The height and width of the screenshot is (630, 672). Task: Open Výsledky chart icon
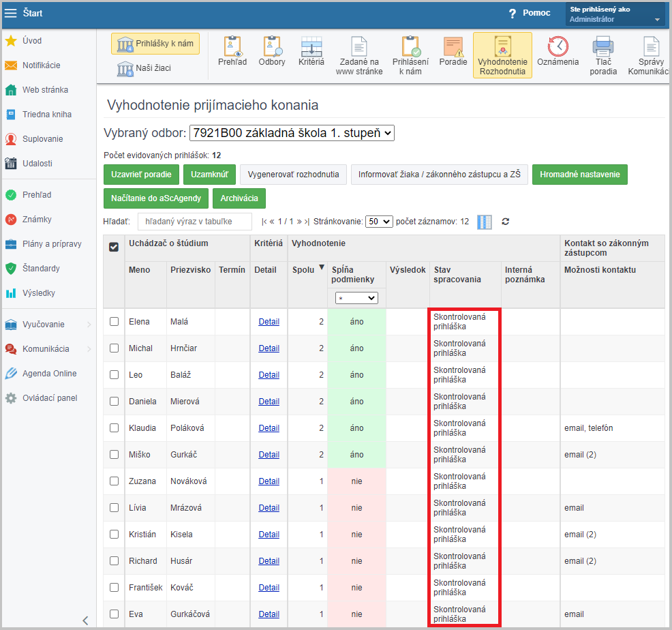[x=11, y=293]
